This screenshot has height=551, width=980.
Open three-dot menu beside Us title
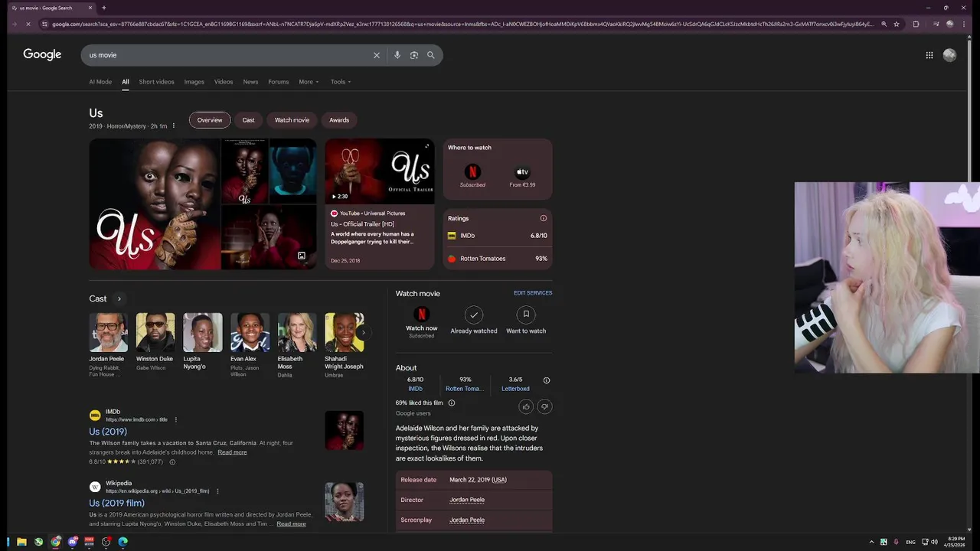173,126
